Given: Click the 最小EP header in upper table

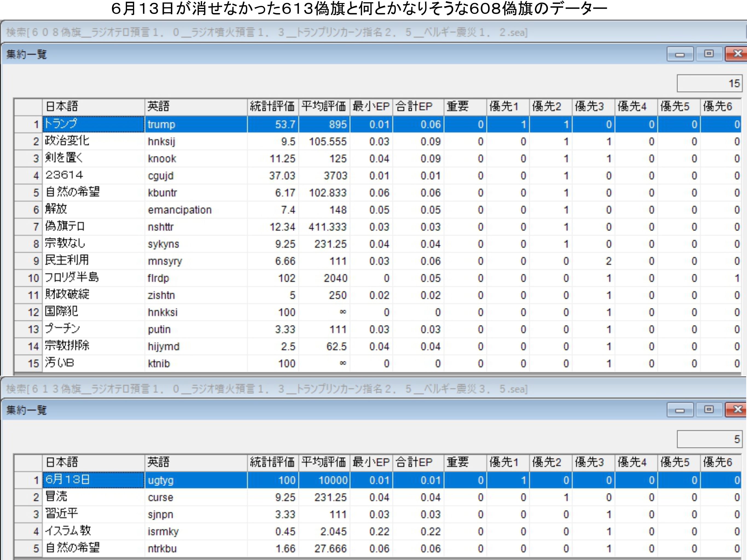Looking at the screenshot, I should [371, 107].
